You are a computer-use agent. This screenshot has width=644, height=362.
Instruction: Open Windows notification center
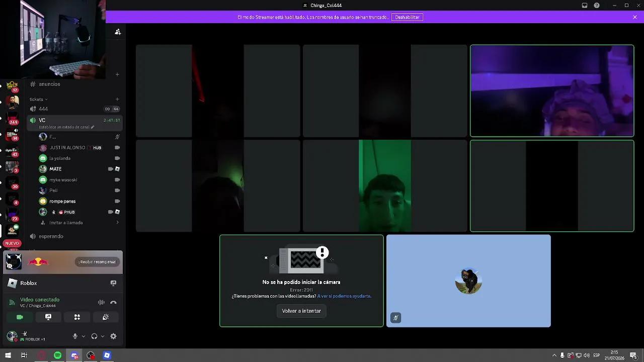click(633, 355)
